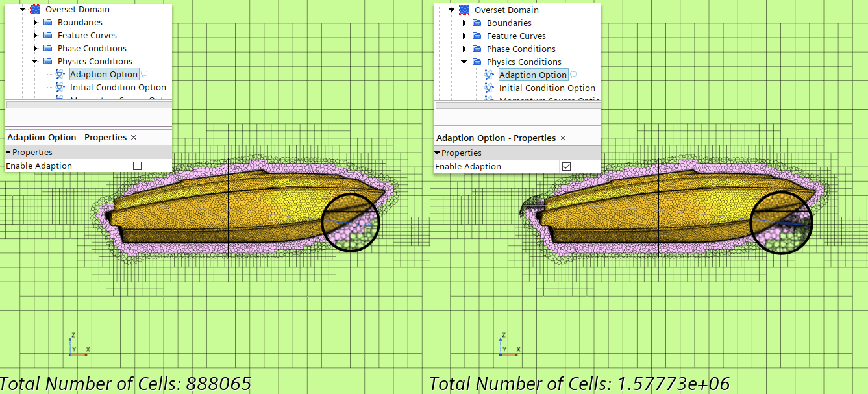Click the Boundaries folder icon in left tree
The height and width of the screenshot is (394, 868).
coord(48,22)
